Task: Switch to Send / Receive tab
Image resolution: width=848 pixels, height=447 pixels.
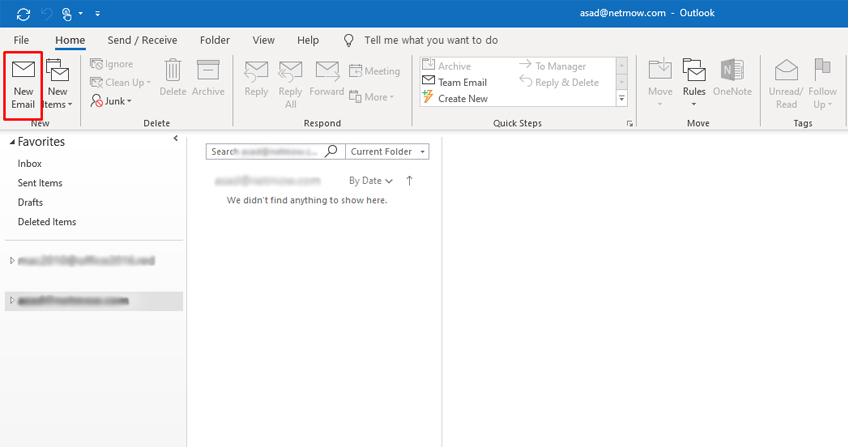Action: pos(142,40)
